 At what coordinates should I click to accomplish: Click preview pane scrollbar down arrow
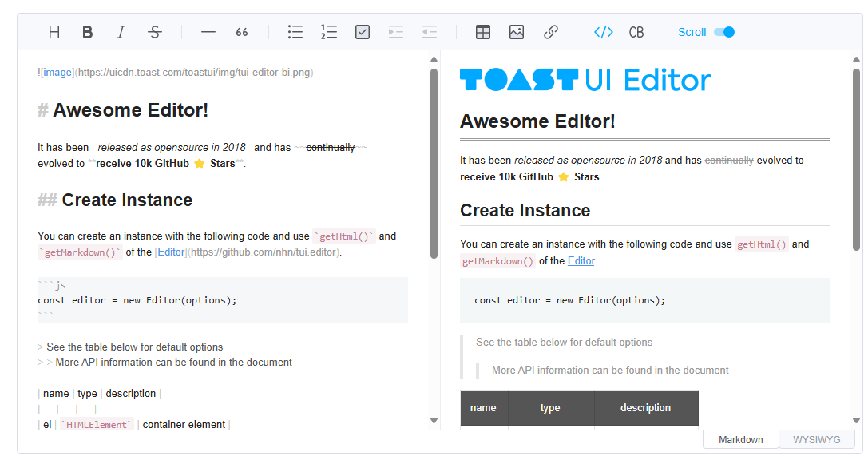[x=856, y=420]
